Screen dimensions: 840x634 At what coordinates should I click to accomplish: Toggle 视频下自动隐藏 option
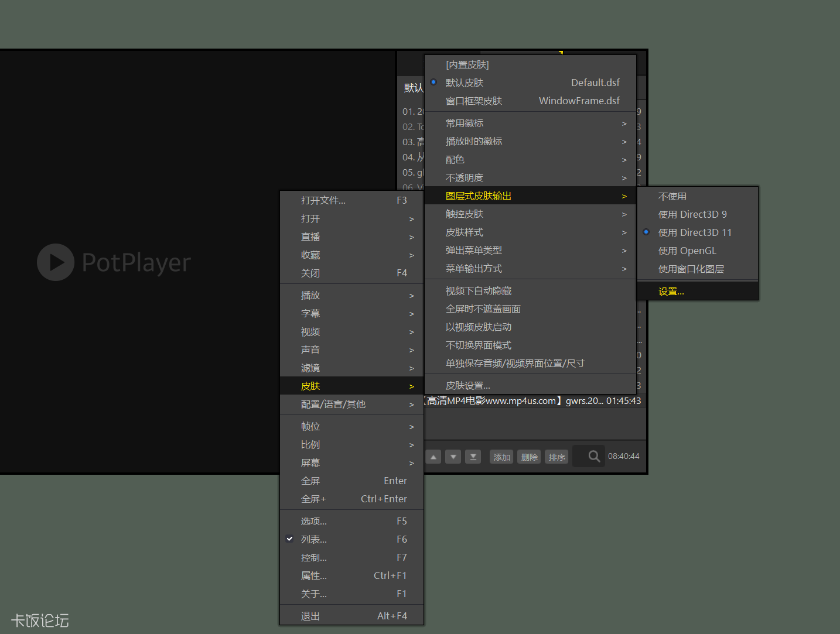pyautogui.click(x=530, y=290)
